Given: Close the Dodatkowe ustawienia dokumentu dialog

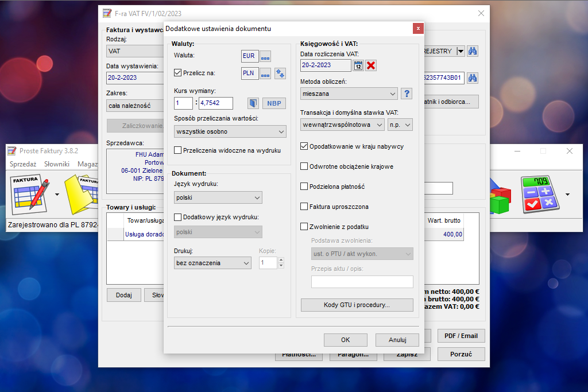Looking at the screenshot, I should pyautogui.click(x=418, y=29).
